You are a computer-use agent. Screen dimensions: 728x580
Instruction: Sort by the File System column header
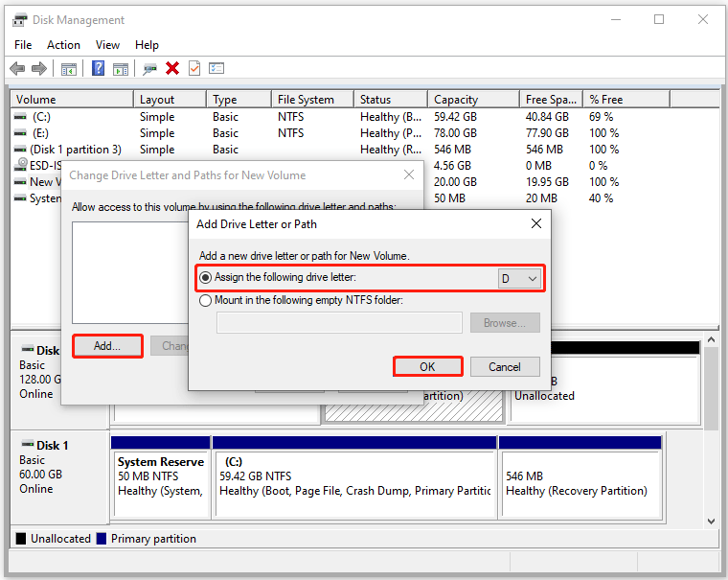[x=313, y=100]
